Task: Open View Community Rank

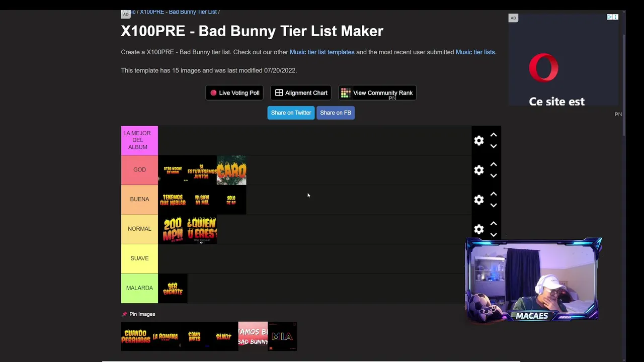Action: (377, 93)
